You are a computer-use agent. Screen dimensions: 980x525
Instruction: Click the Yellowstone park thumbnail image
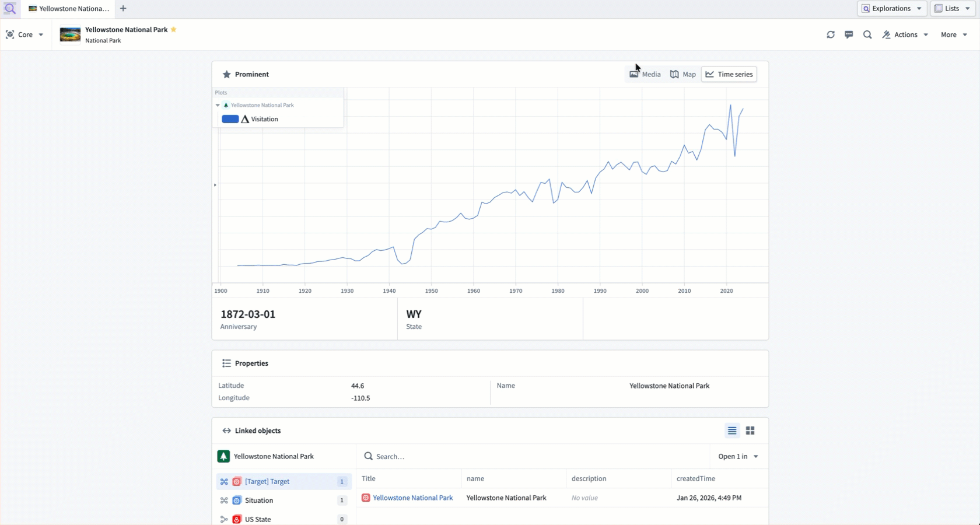point(70,35)
